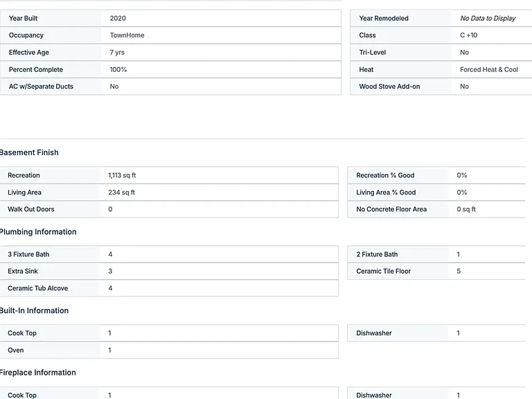Image resolution: width=532 pixels, height=399 pixels.
Task: Click Cook Top label under Built-In Information
Action: click(x=22, y=333)
